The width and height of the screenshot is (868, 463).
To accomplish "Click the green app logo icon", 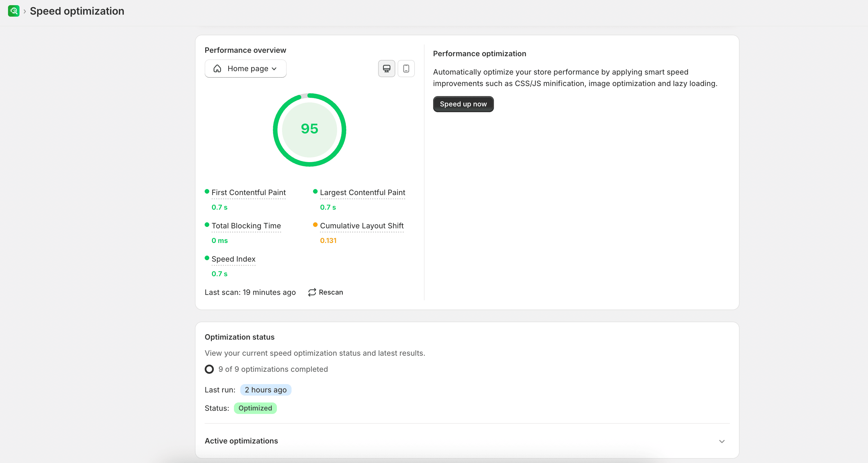I will point(14,11).
